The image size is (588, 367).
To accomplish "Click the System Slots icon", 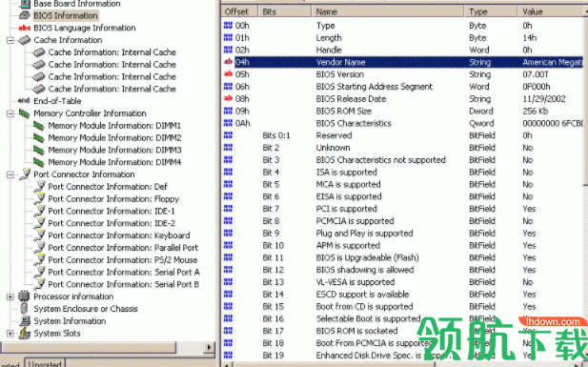I will pos(25,334).
